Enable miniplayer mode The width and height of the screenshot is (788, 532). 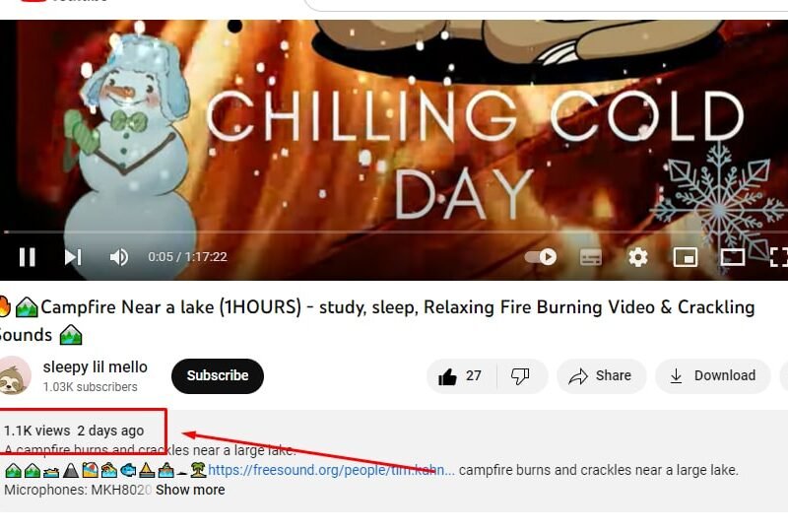(x=686, y=257)
